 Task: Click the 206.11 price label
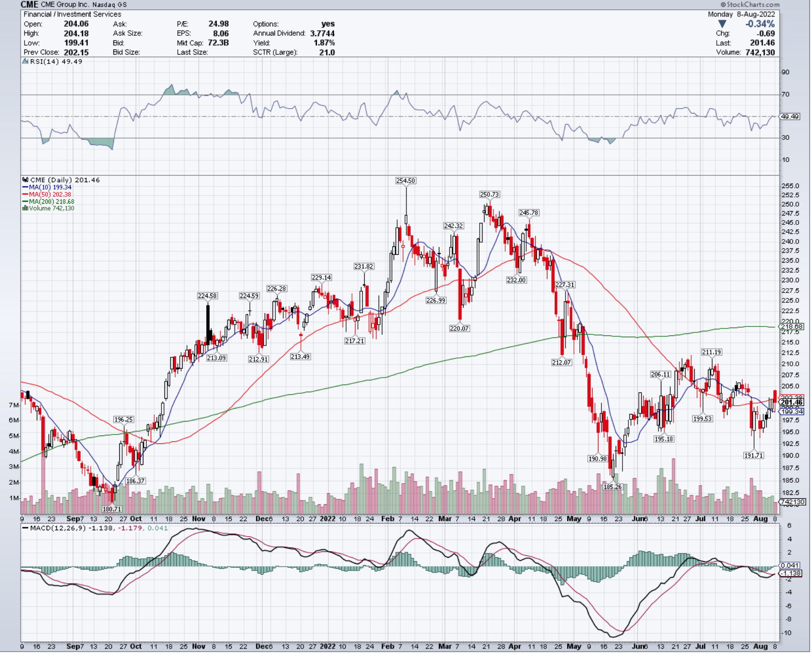pyautogui.click(x=660, y=374)
